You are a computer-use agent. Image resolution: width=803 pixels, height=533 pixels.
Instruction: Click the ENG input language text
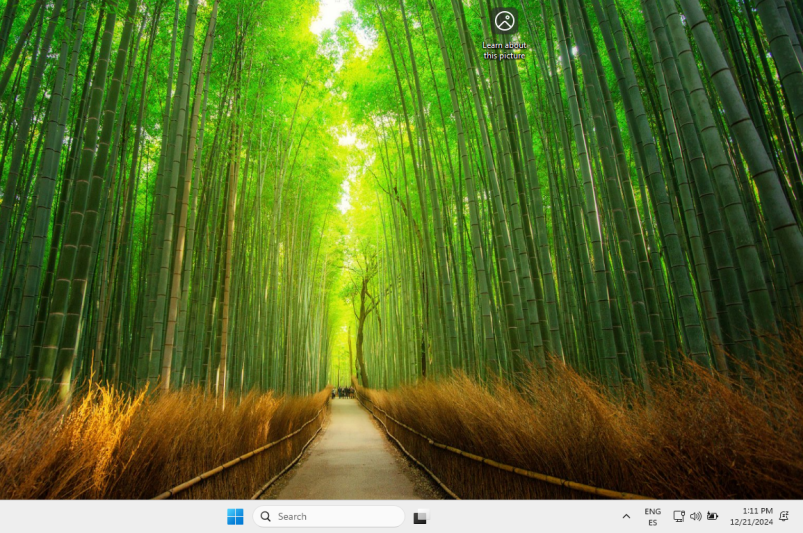pyautogui.click(x=652, y=510)
